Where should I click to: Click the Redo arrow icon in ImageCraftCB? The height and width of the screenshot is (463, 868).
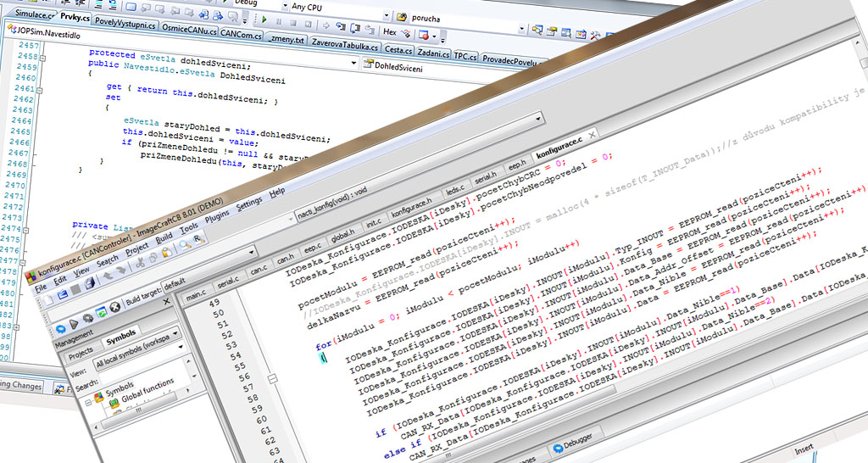point(121,271)
